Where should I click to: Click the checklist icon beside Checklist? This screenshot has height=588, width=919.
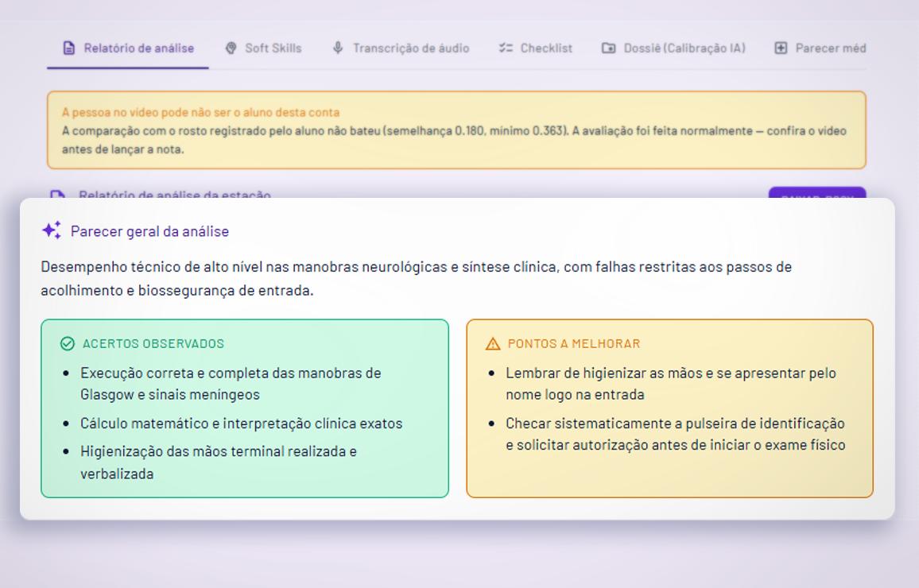coord(506,48)
